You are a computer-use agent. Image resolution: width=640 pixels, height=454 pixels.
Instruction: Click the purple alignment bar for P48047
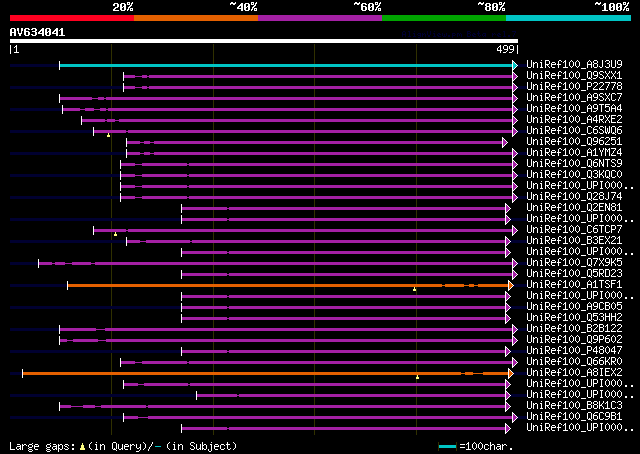point(343,352)
